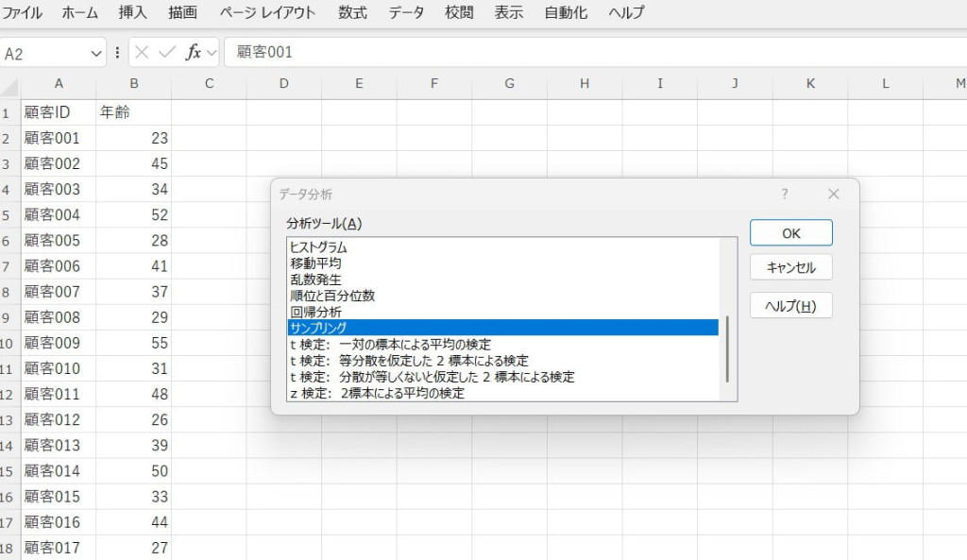Open the ファイル menu
This screenshot has width=967, height=560.
pyautogui.click(x=23, y=13)
